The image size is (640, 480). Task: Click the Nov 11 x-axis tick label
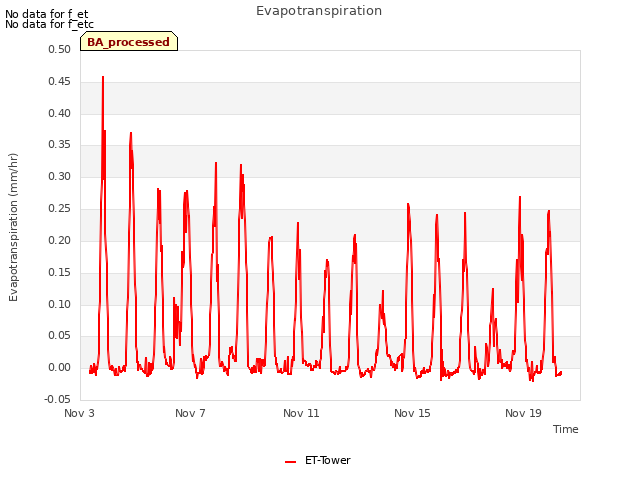coord(301,413)
